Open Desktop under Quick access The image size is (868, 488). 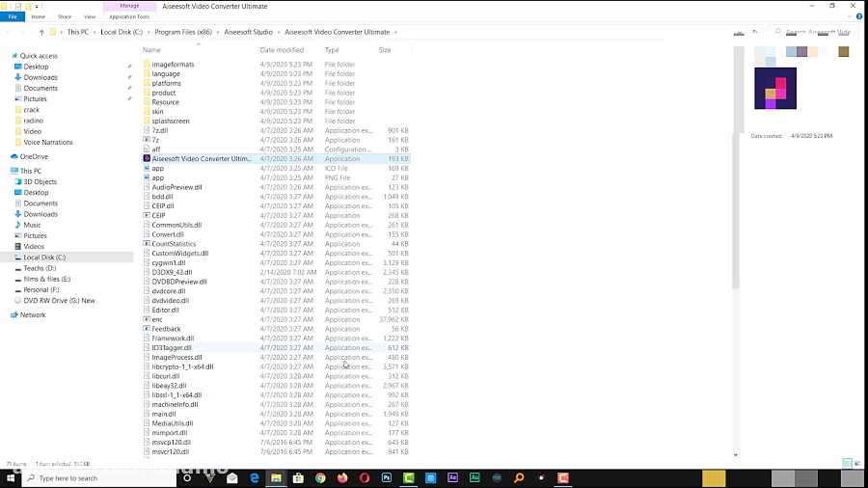click(x=36, y=67)
